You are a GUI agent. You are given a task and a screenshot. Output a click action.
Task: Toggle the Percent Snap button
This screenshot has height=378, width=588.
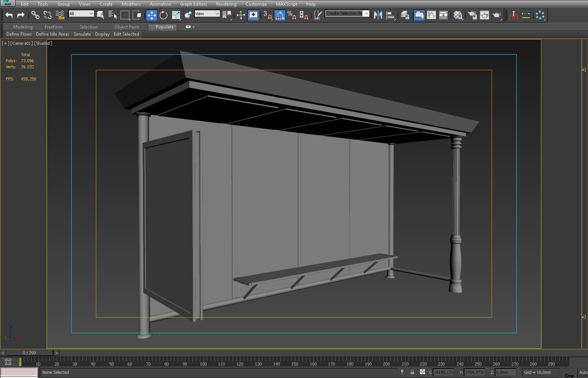click(x=292, y=15)
